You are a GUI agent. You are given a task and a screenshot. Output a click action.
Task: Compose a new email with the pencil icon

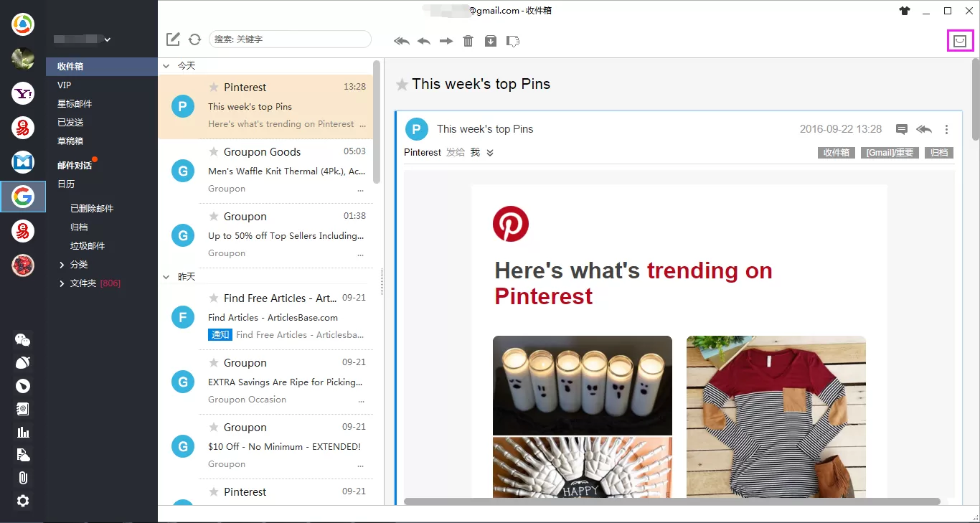point(173,39)
